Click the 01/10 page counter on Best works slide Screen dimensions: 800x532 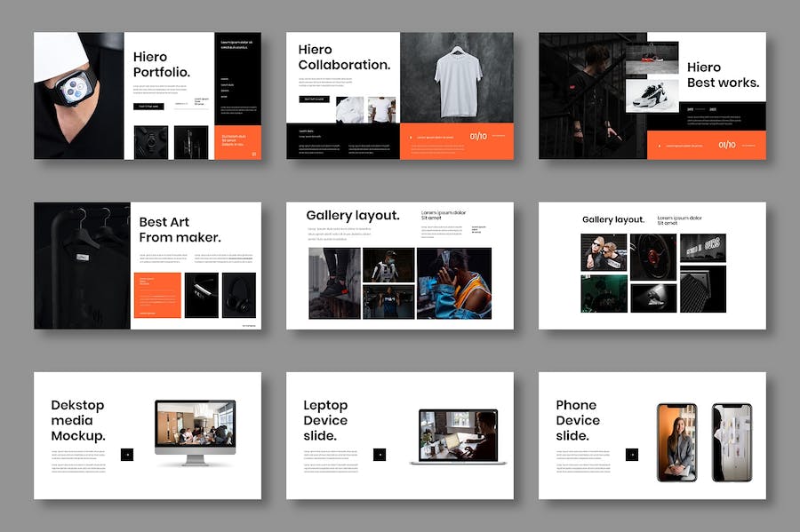pos(726,145)
